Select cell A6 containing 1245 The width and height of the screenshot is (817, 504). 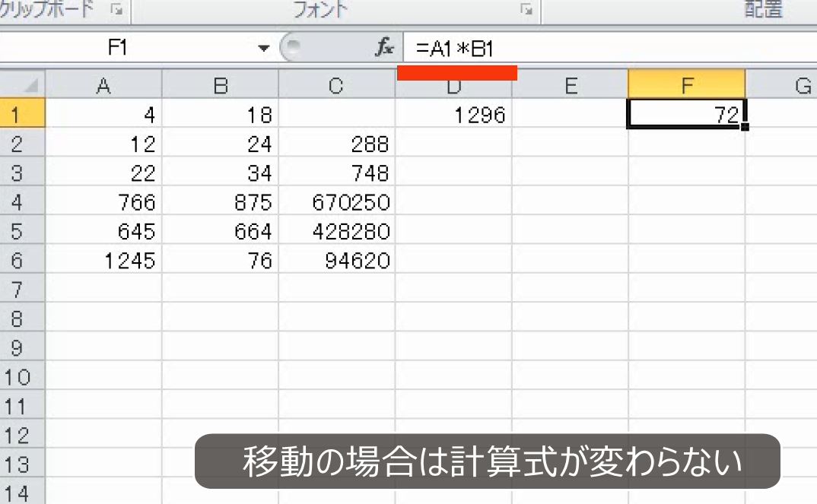(106, 260)
